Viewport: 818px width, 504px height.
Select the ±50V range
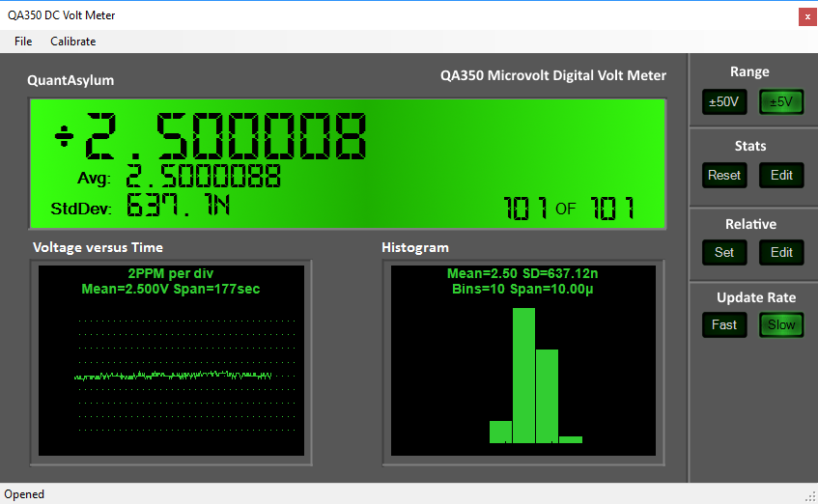[724, 101]
